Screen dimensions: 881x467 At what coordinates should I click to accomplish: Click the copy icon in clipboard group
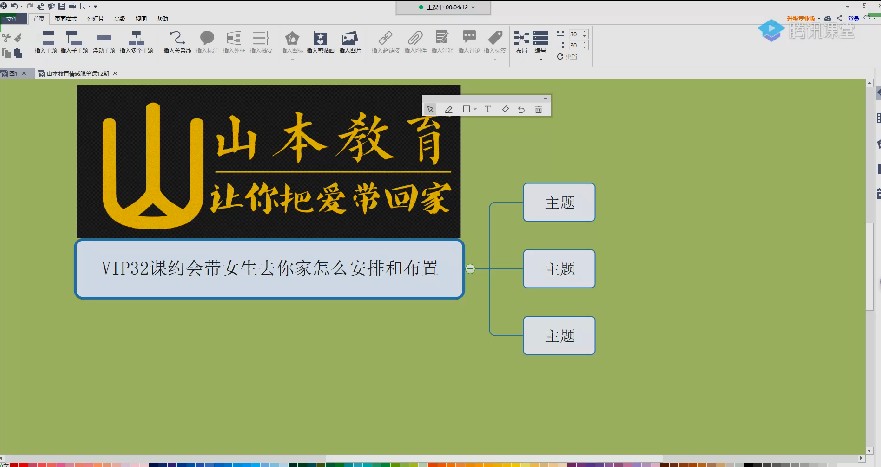pyautogui.click(x=6, y=53)
